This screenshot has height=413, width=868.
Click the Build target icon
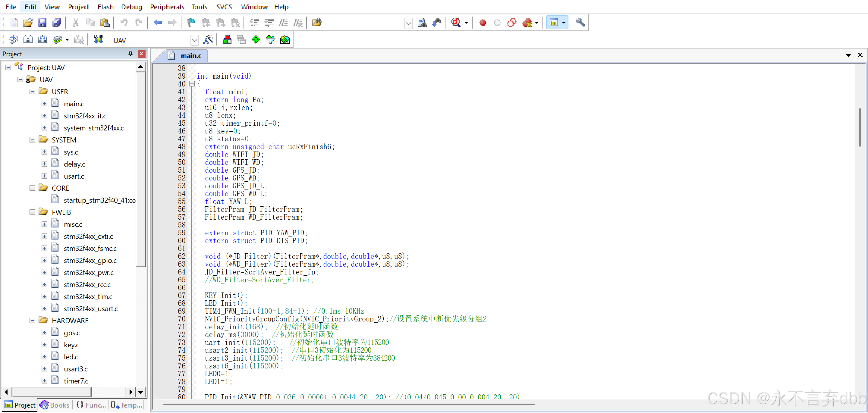pos(28,40)
